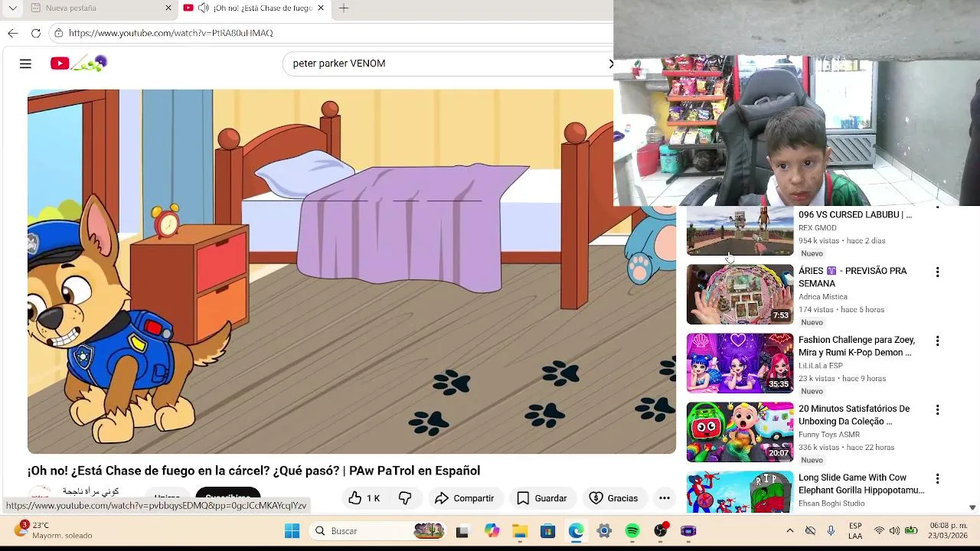Launch Copilot from the taskbar
The image size is (980, 551).
click(492, 531)
